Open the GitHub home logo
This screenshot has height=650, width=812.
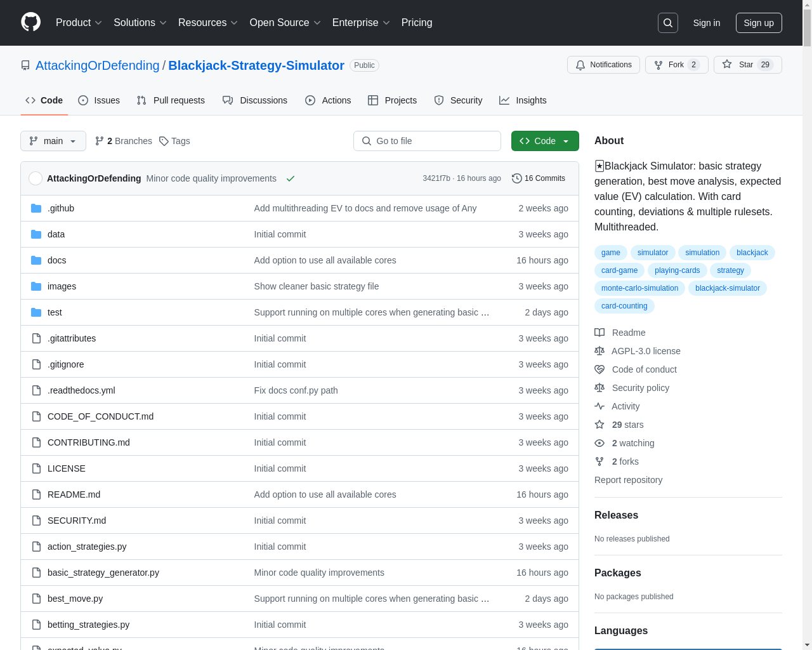point(31,22)
